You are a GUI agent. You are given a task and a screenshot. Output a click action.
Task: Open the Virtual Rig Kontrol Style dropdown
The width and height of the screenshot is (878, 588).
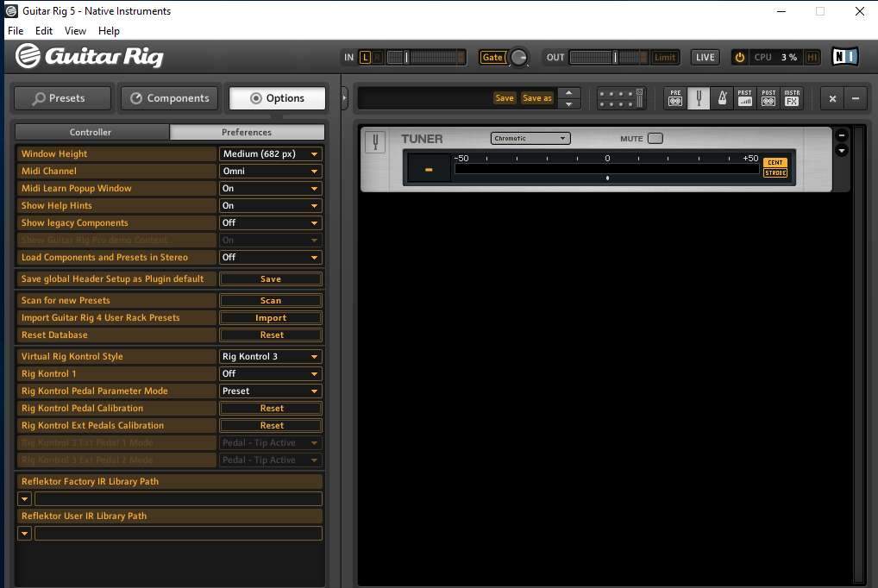click(x=271, y=356)
